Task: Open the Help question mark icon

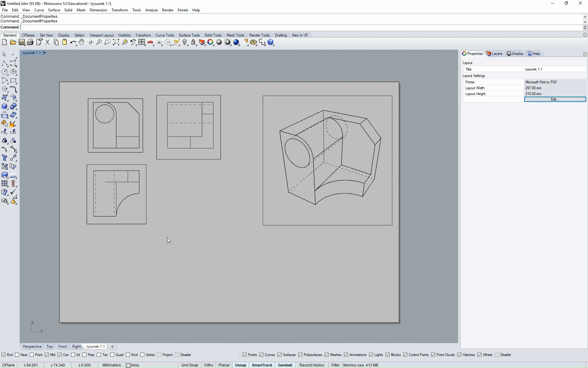Action: coord(271,42)
